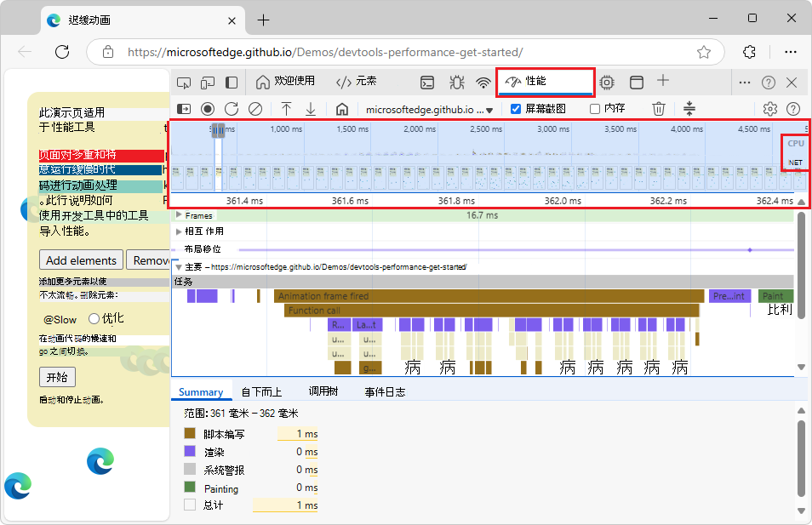Select the Summary tab
812x525 pixels.
click(201, 392)
